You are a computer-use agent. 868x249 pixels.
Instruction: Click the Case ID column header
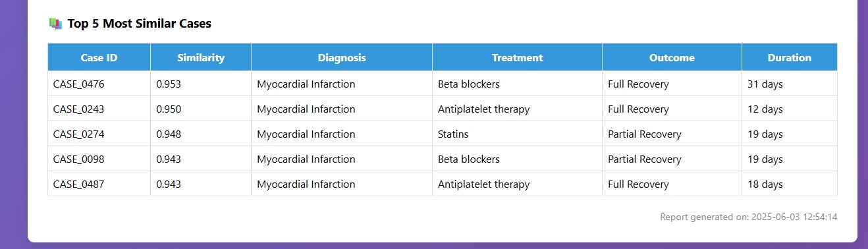coord(99,57)
